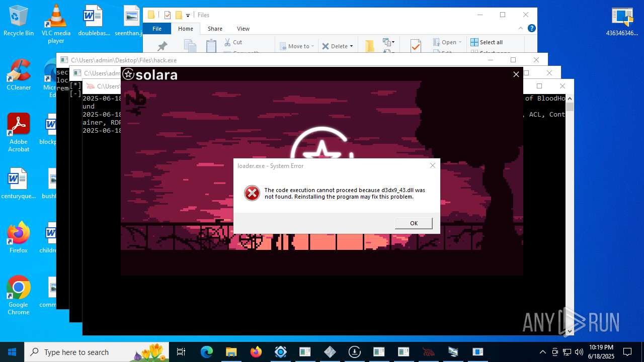644x362 pixels.
Task: Open the CCleaner desktop shortcut
Action: (19, 74)
